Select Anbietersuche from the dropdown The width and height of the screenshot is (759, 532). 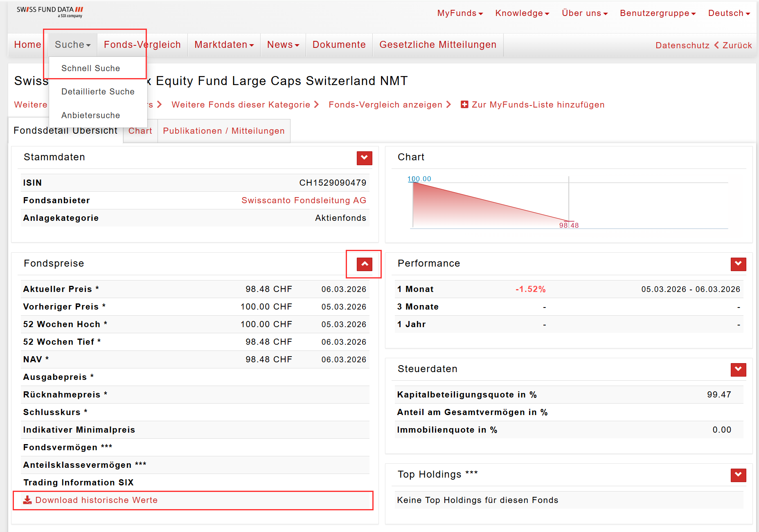coord(90,115)
